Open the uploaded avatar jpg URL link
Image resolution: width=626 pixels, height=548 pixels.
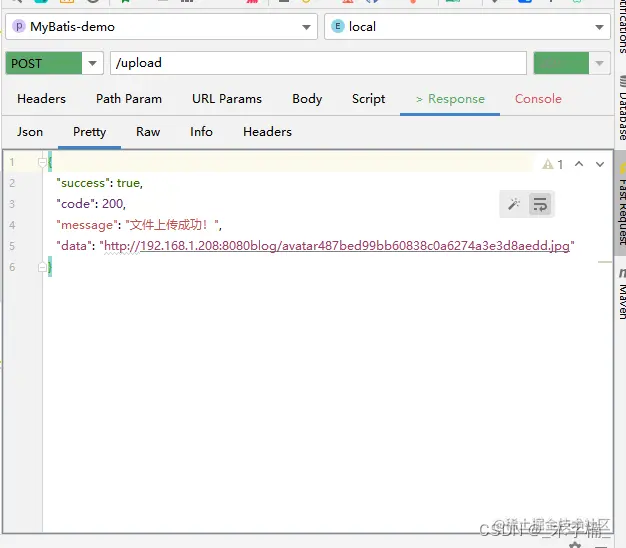coord(337,246)
